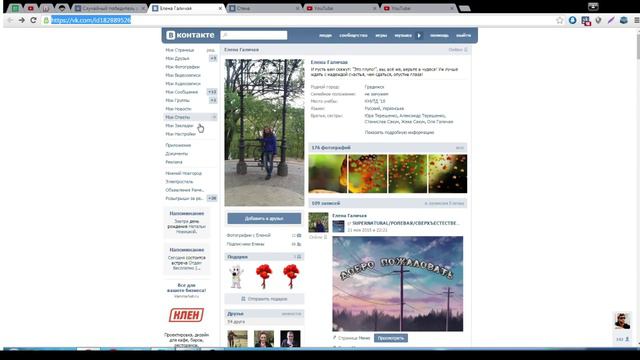Viewport: 640px width, 360px height.
Task: Bookmark the page with the star icon
Action: click(560, 20)
